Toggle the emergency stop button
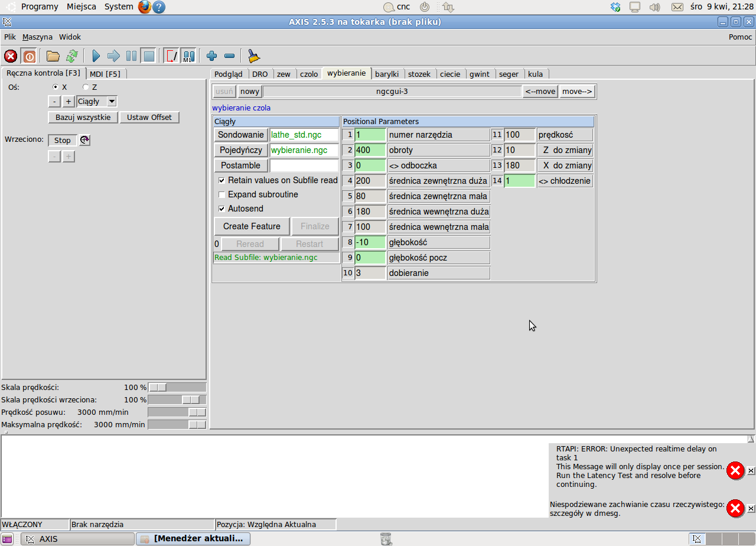 pyautogui.click(x=11, y=56)
